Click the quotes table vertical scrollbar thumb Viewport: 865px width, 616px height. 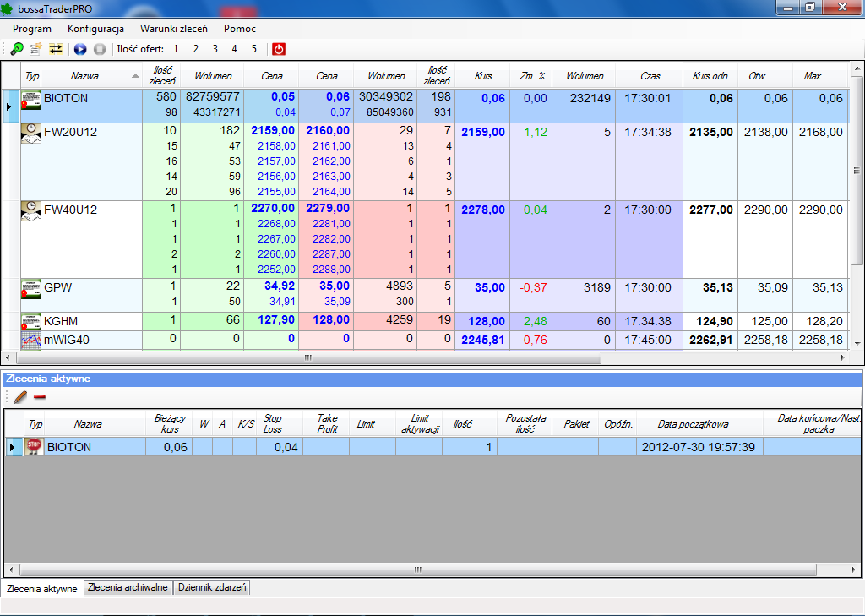[857, 171]
